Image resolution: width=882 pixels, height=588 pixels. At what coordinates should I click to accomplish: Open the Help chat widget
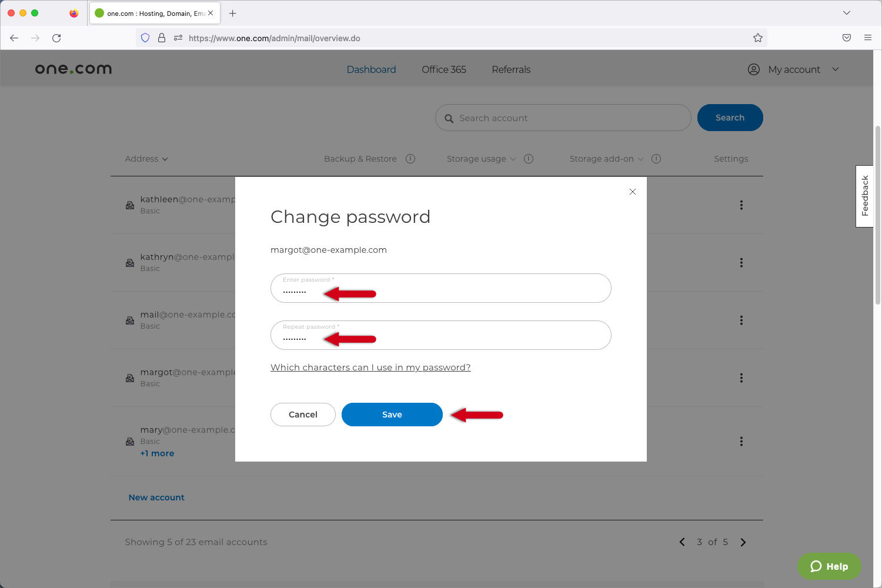click(x=829, y=566)
